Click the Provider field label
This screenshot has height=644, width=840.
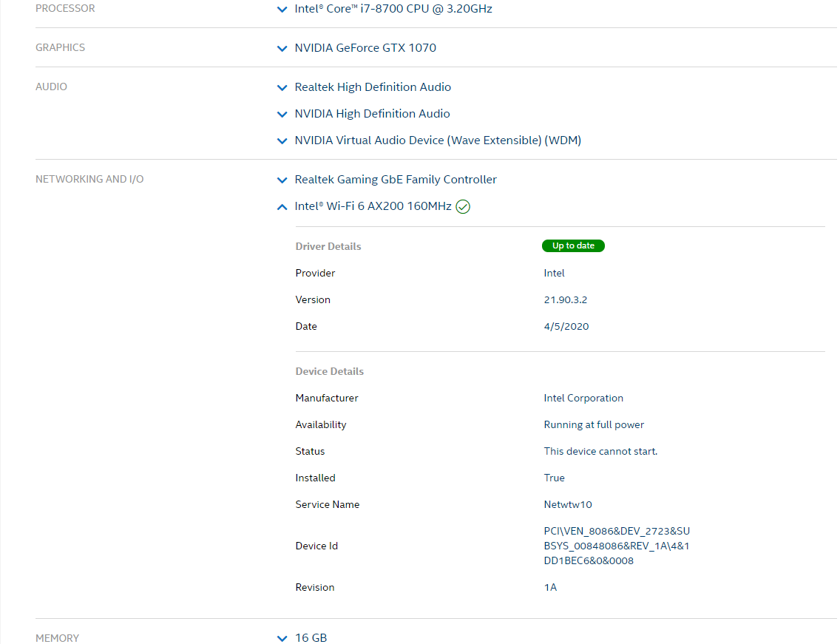coord(315,274)
